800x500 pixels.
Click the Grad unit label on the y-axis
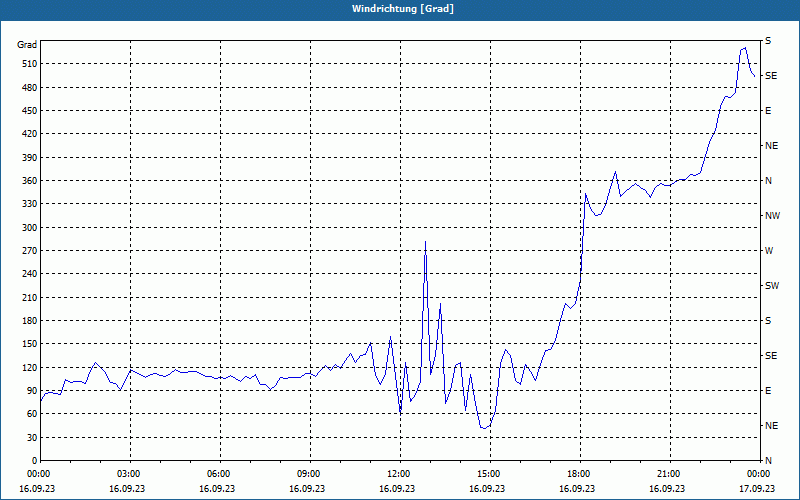[27, 45]
